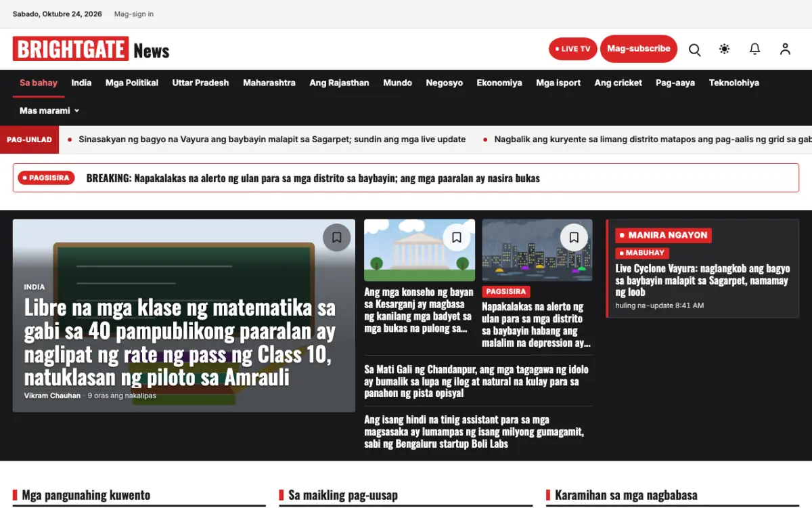Click the date Sabado, Oktubre 24, 2026
This screenshot has width=812, height=508.
58,14
